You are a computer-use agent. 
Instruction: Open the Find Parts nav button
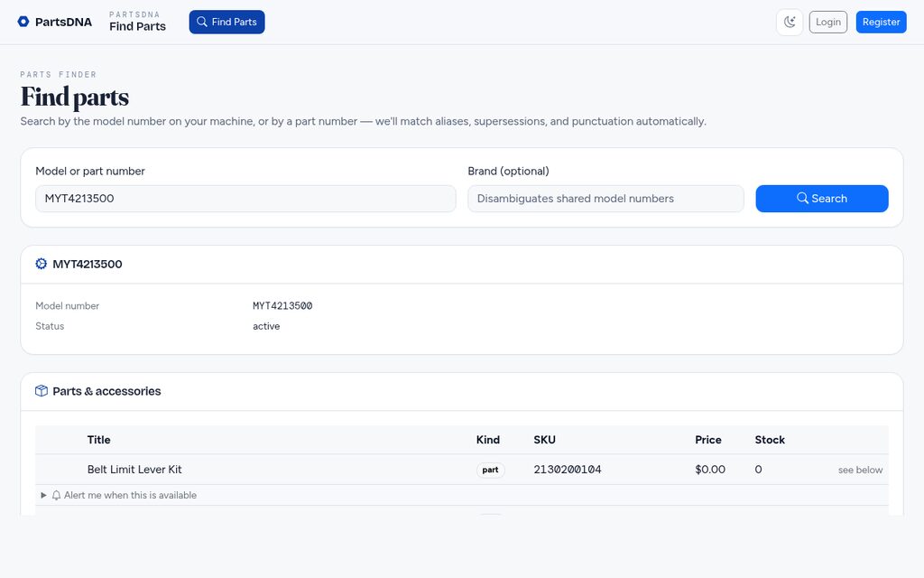pyautogui.click(x=226, y=22)
